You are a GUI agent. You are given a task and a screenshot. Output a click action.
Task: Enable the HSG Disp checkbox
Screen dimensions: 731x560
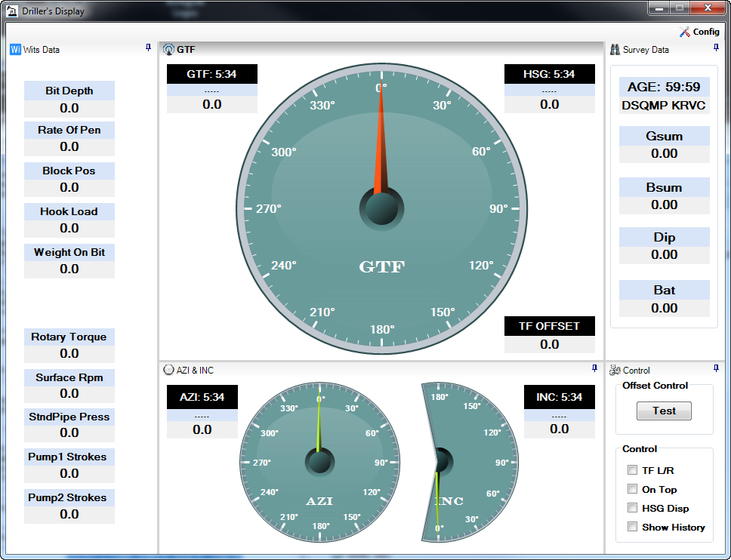point(632,508)
